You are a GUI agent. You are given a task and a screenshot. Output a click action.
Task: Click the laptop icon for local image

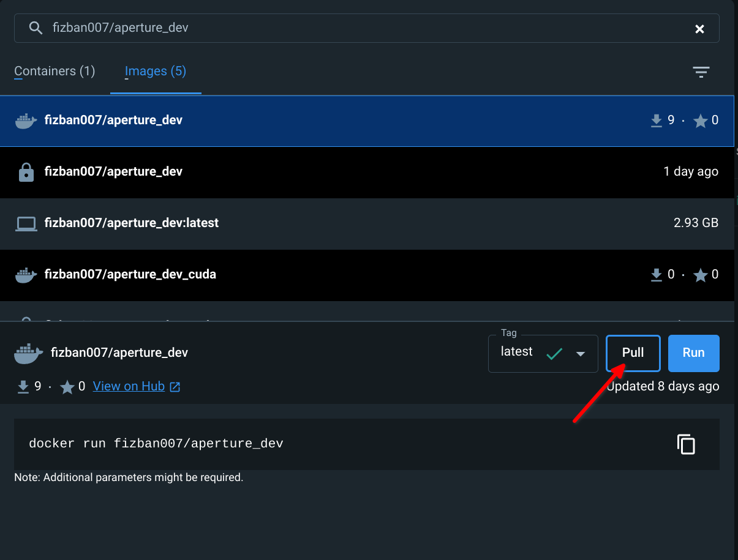click(26, 224)
